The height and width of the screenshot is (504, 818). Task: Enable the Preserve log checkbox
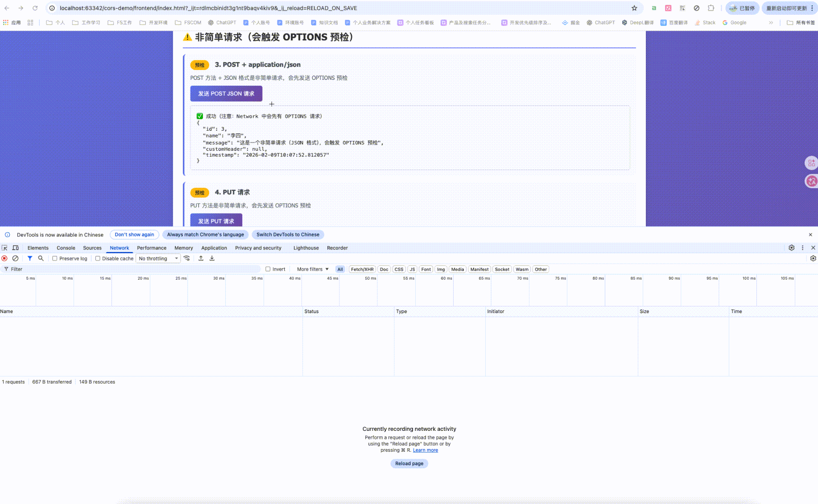[55, 258]
